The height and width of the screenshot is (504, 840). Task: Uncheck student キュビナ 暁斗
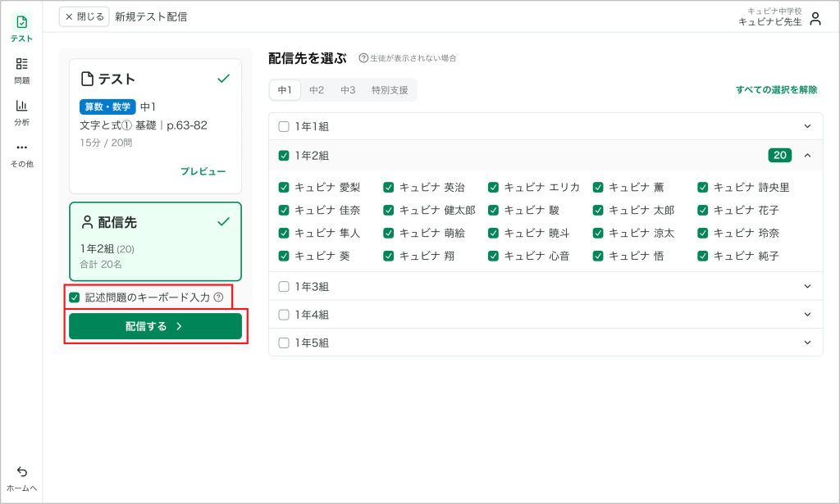tap(493, 234)
